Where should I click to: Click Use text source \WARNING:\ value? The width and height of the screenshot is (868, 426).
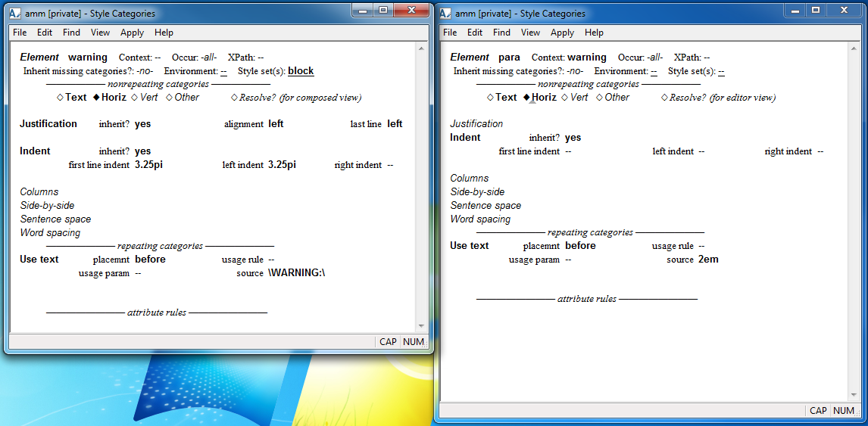(297, 273)
